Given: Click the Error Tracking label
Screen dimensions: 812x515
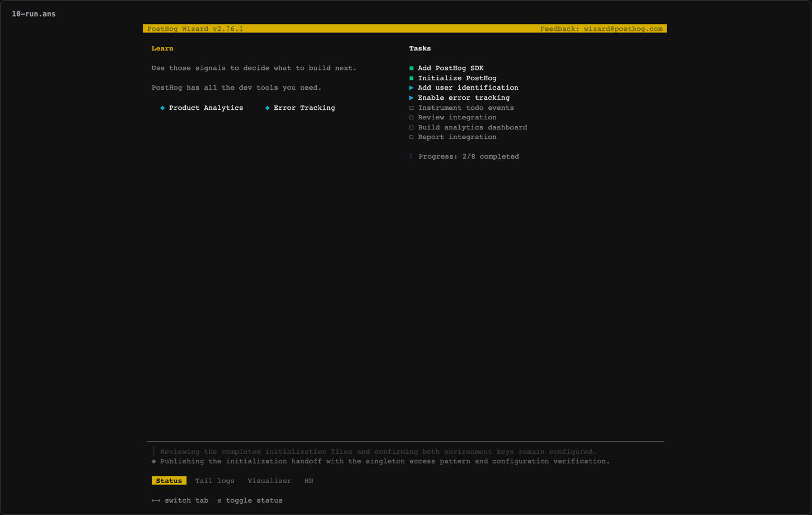Looking at the screenshot, I should [x=305, y=108].
